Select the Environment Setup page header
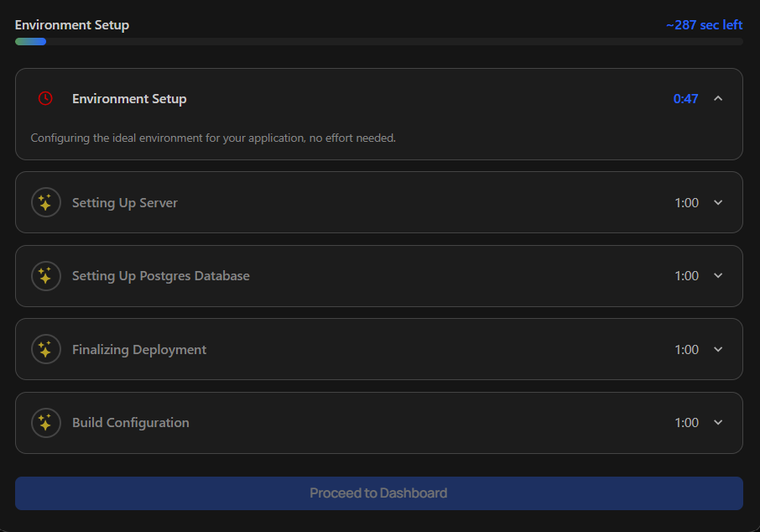The height and width of the screenshot is (532, 760). (71, 24)
